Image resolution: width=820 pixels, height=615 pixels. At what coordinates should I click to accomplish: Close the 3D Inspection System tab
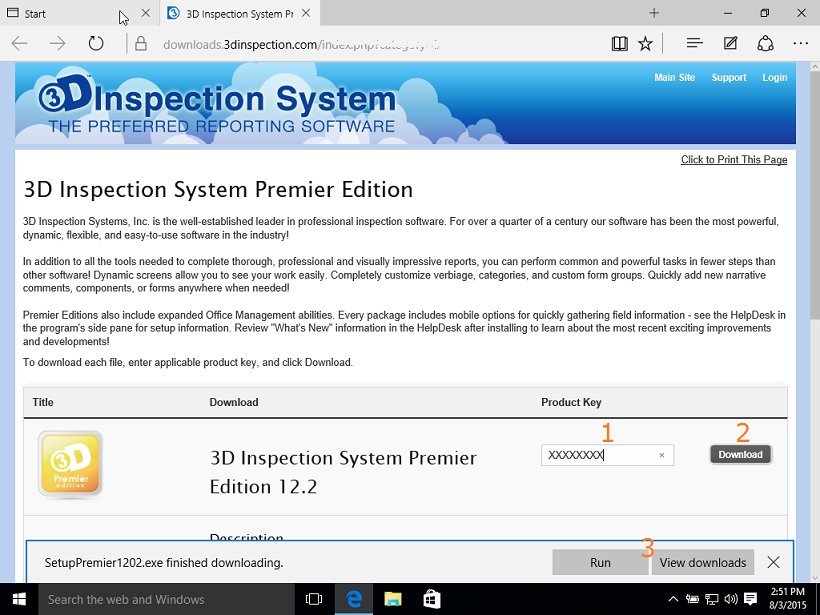click(x=306, y=13)
